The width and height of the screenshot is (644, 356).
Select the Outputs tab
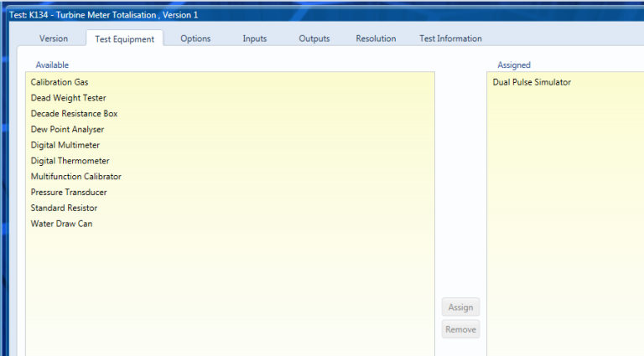pyautogui.click(x=314, y=39)
